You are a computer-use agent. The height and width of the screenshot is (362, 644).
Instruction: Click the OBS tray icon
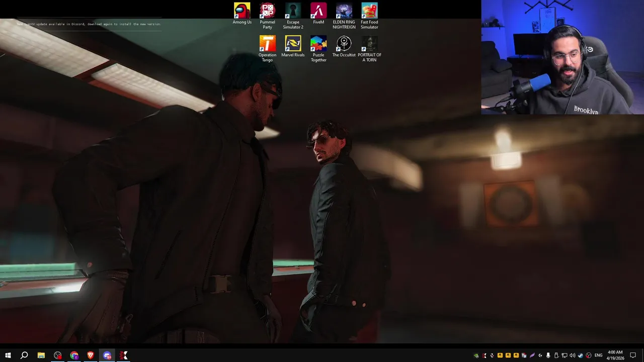coord(589,355)
